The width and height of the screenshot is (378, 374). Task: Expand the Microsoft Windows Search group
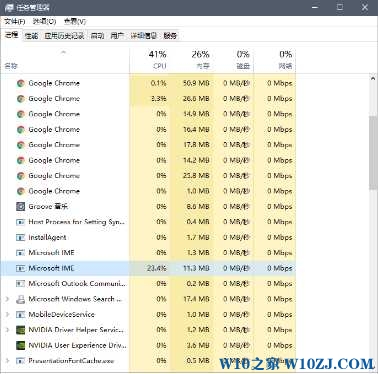pyautogui.click(x=7, y=299)
